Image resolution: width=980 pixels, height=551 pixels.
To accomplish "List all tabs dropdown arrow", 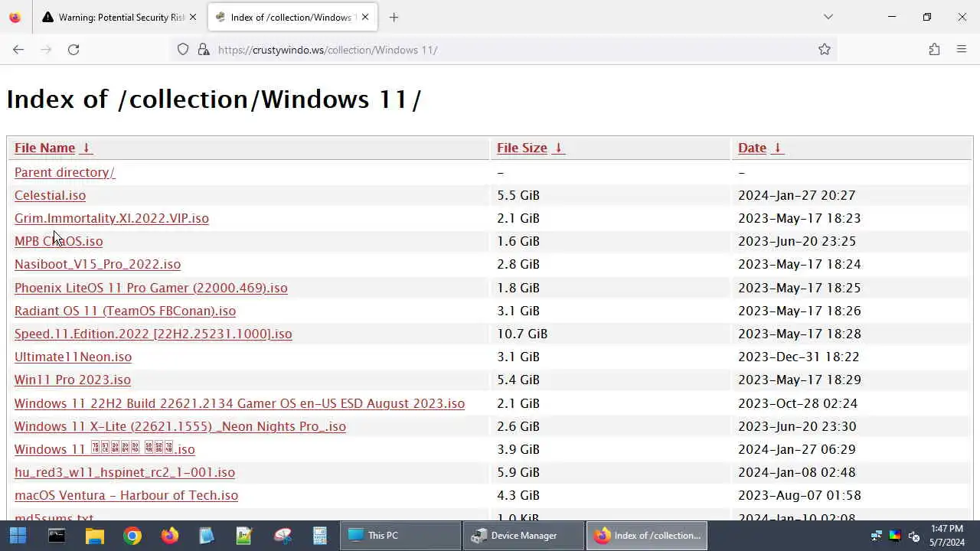I will tap(828, 17).
